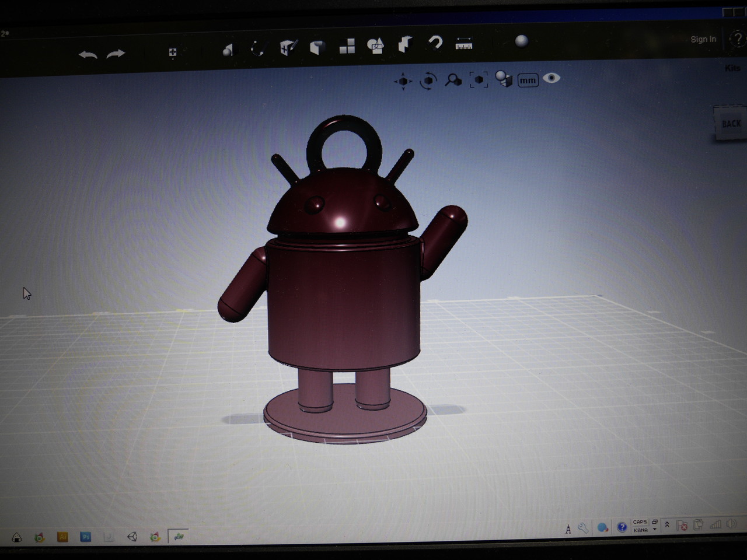
Task: Open the Kits panel
Action: (732, 68)
